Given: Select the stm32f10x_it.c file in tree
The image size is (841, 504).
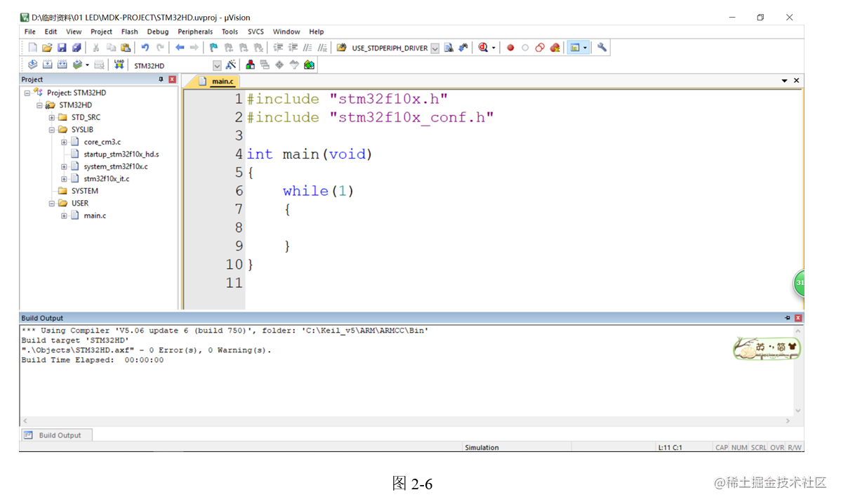Looking at the screenshot, I should click(x=106, y=179).
